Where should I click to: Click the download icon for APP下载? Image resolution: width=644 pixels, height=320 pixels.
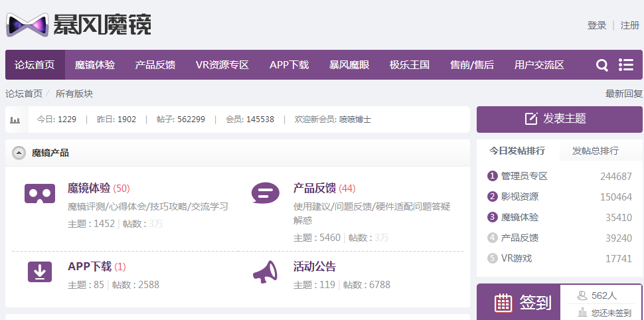coord(40,272)
